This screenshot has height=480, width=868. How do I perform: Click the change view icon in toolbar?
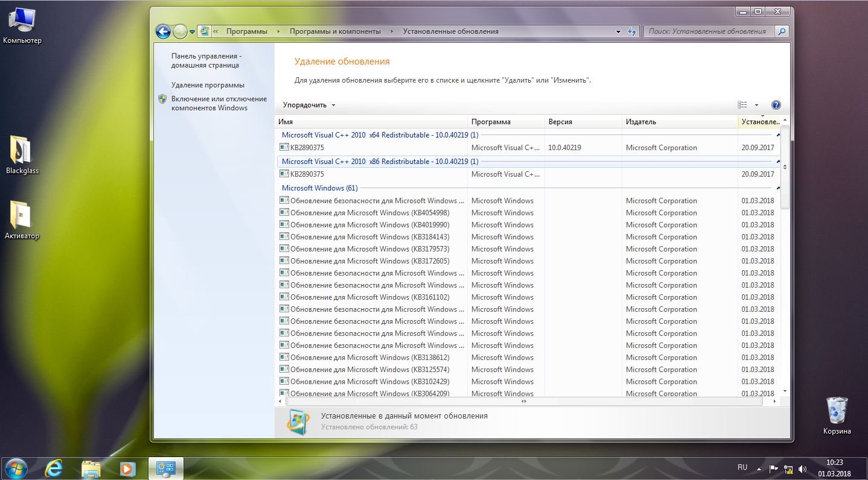pyautogui.click(x=742, y=105)
